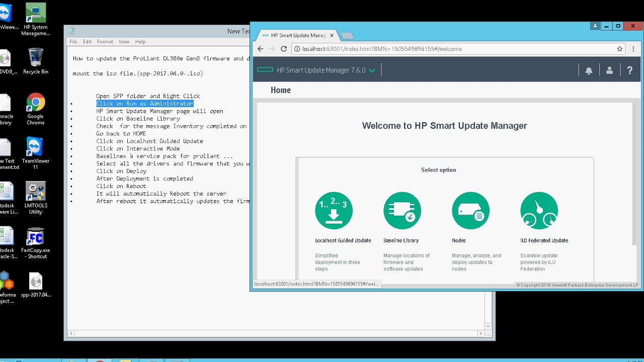Open Notepad Format menu
This screenshot has width=644, height=362.
tap(105, 42)
